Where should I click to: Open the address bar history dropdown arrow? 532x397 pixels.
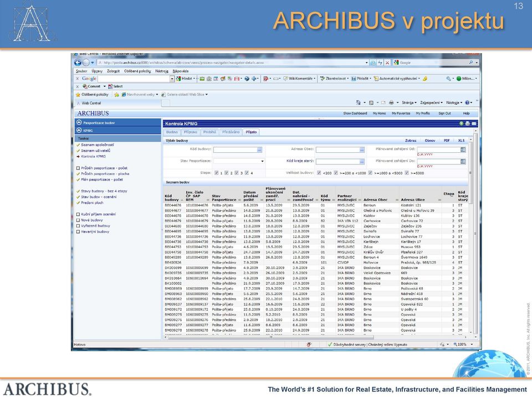tap(367, 63)
